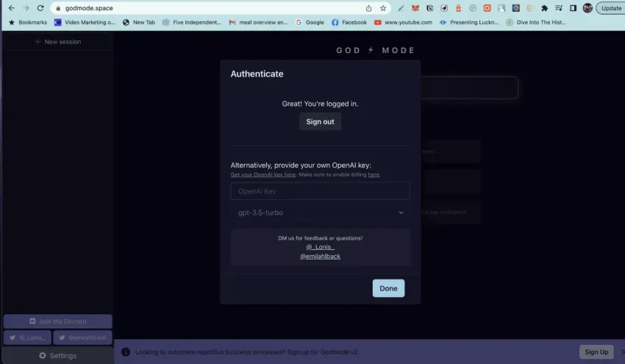
Task: Reload the godmode.space page
Action: click(x=40, y=8)
